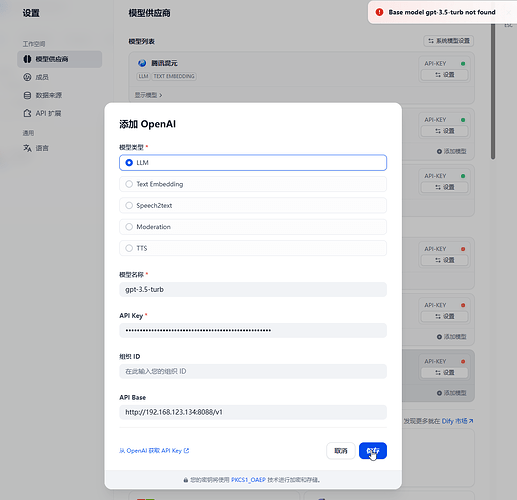Click the Tencent Hunyuan provider logo
Image resolution: width=517 pixels, height=500 pixels.
(x=142, y=63)
